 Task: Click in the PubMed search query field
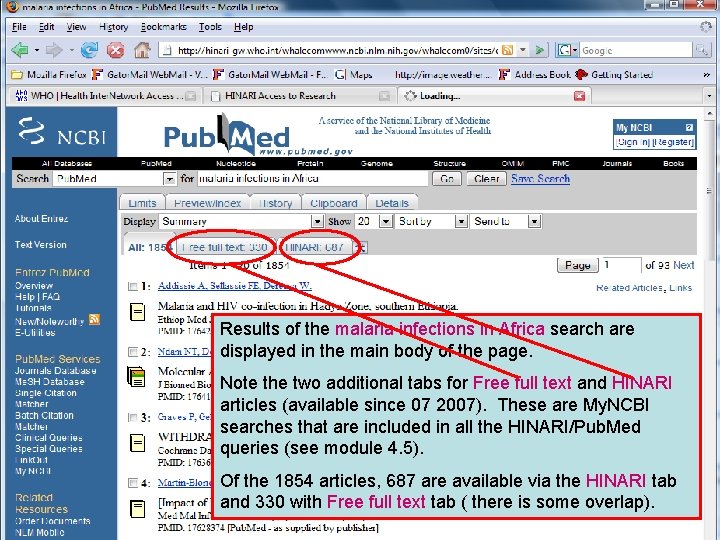[x=312, y=178]
